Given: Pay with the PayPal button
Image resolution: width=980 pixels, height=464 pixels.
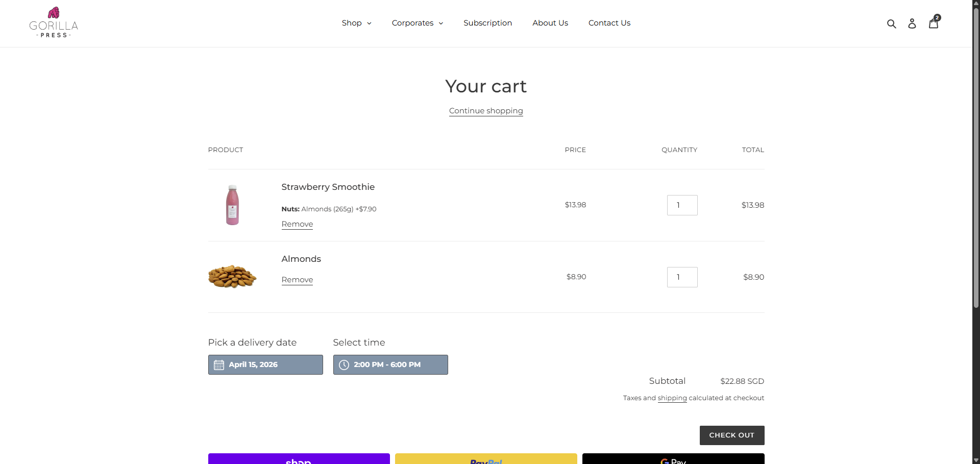Looking at the screenshot, I should pos(486,459).
